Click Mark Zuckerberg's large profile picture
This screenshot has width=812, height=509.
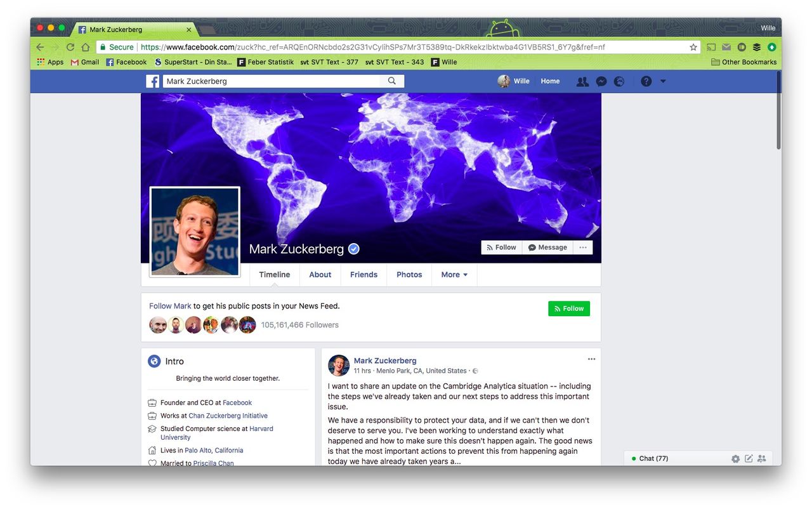pyautogui.click(x=195, y=232)
